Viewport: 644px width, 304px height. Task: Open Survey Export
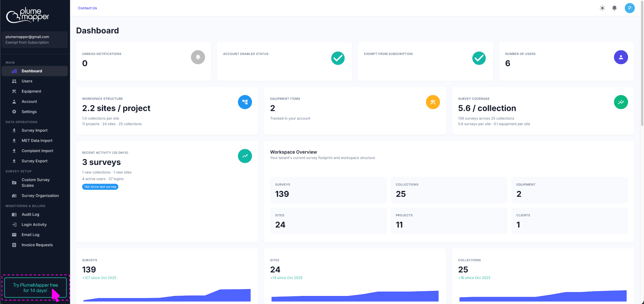[35, 161]
